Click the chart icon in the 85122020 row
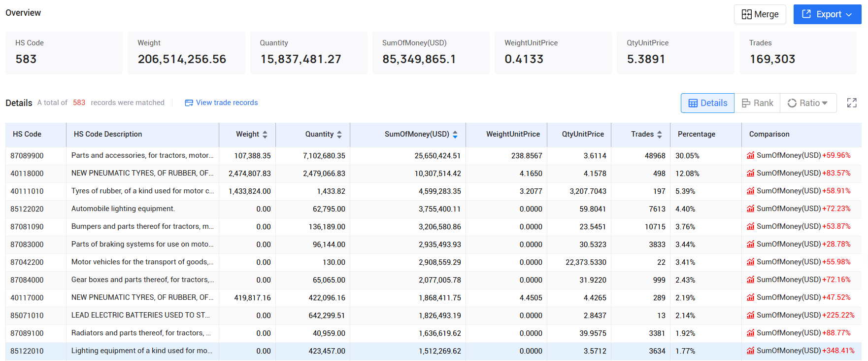 coord(750,209)
